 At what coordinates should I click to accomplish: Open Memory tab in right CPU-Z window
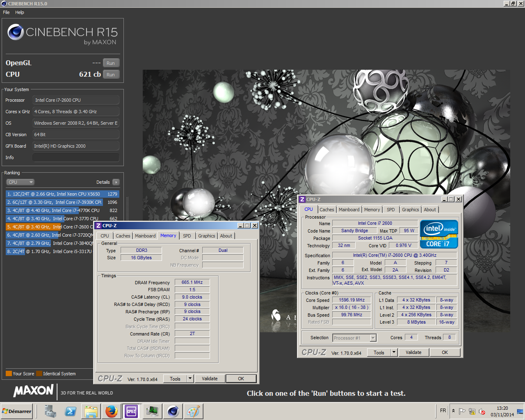coord(372,210)
